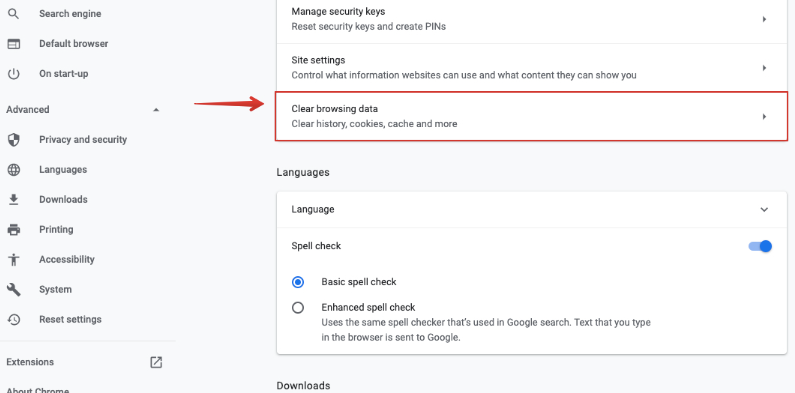Open the Extensions link
795x393 pixels.
coord(30,362)
